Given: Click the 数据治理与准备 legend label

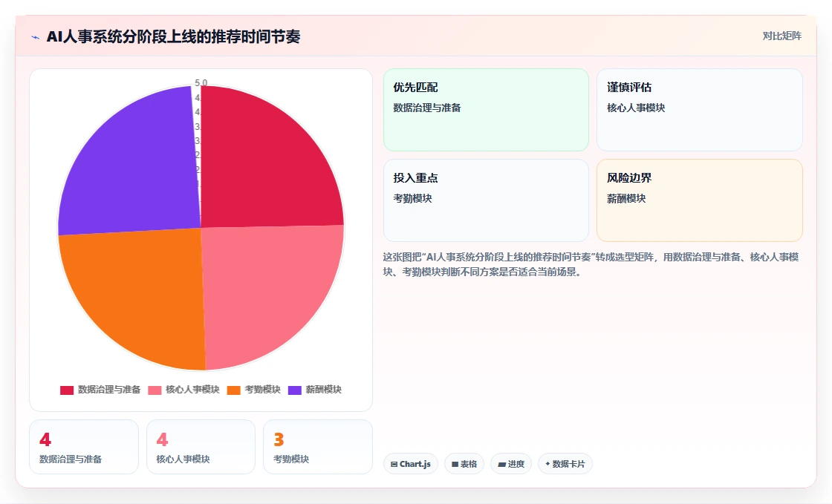Looking at the screenshot, I should click(109, 390).
